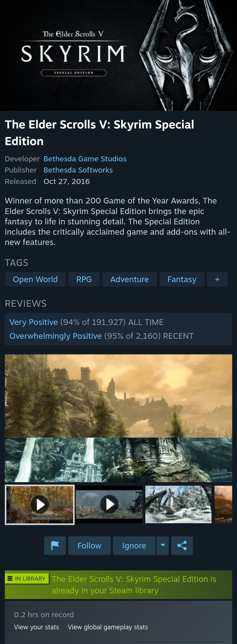The width and height of the screenshot is (237, 644).
Task: Select the Open World tag
Action: pyautogui.click(x=35, y=279)
